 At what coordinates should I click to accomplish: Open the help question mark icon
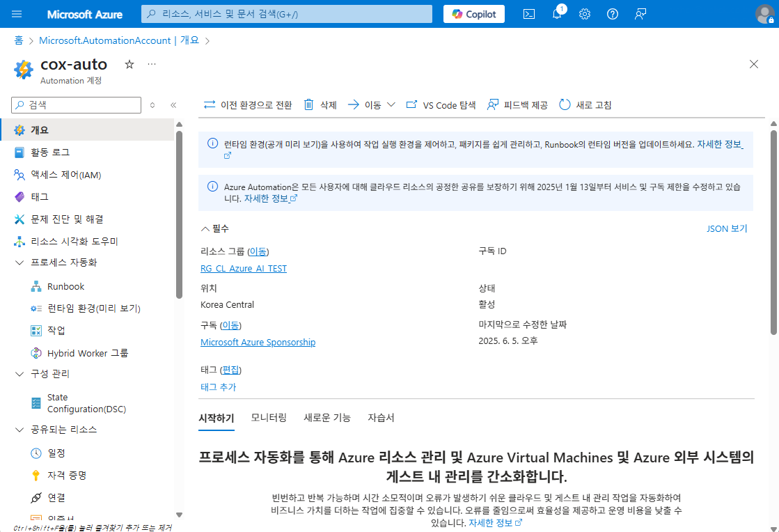[613, 14]
